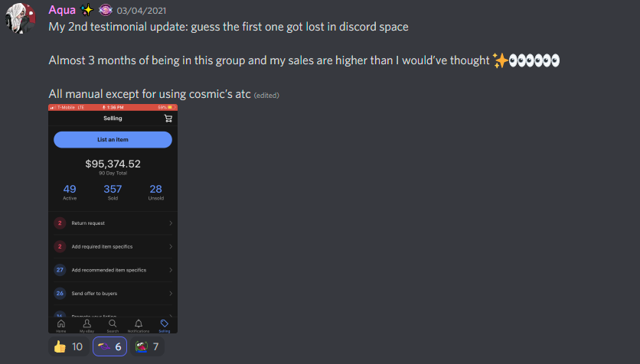Toggle the purple reaction with count 6
Screen dimensions: 640x364
[x=109, y=346]
